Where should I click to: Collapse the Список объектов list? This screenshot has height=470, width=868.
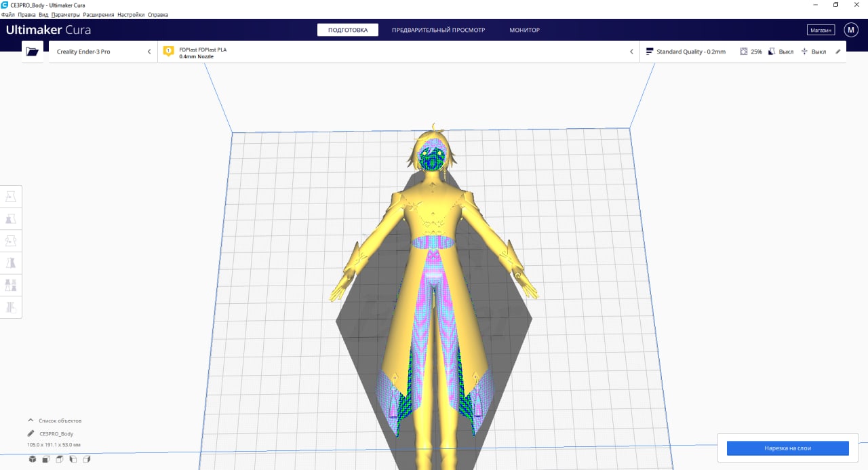[x=31, y=420]
